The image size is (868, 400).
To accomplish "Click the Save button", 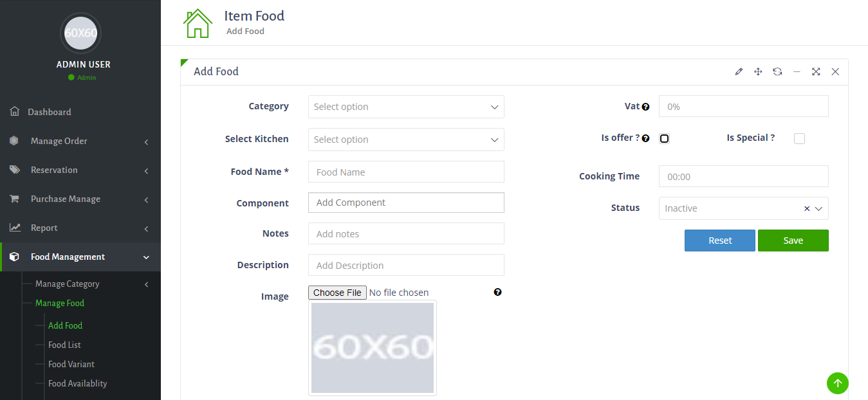I will pos(793,240).
